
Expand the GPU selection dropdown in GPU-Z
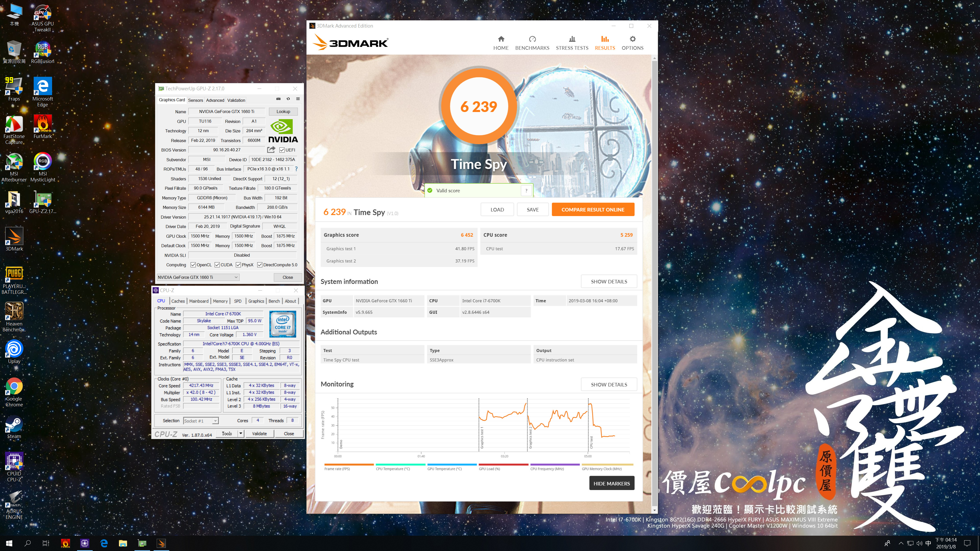[x=198, y=277]
